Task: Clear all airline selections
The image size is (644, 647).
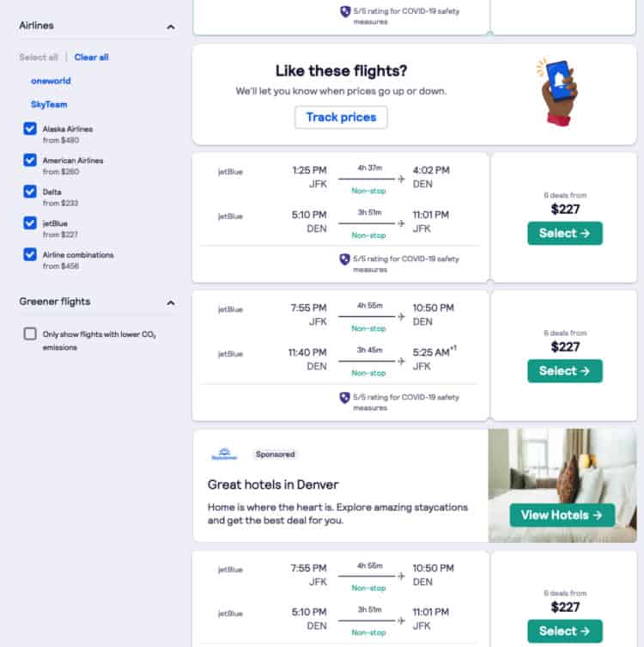Action: click(91, 58)
